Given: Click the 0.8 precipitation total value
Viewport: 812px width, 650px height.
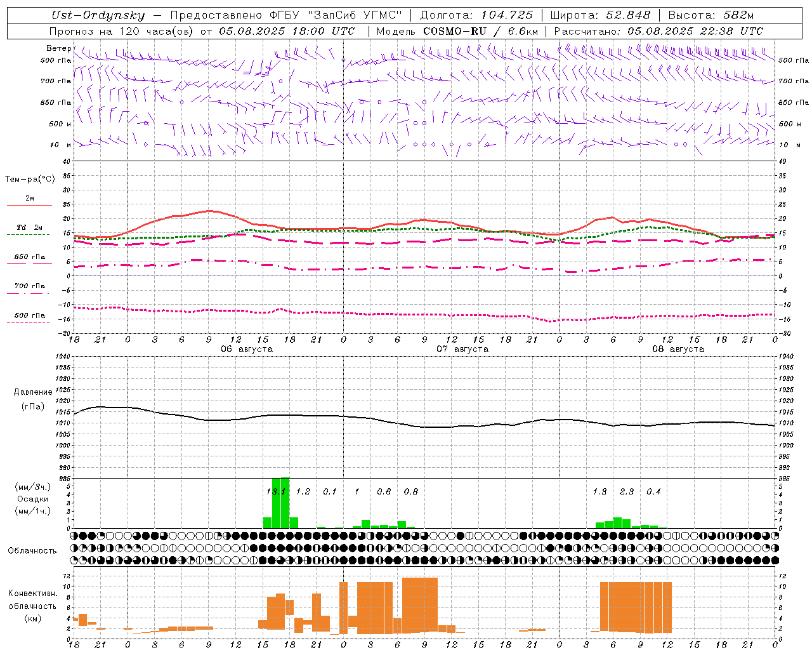Looking at the screenshot, I should tap(411, 491).
